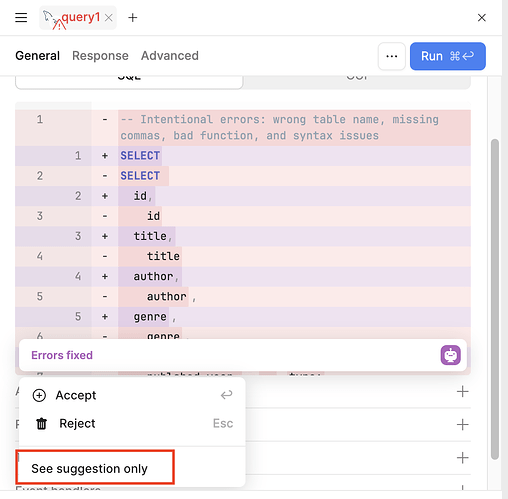
Task: Reject the suggested fix
Action: click(132, 424)
